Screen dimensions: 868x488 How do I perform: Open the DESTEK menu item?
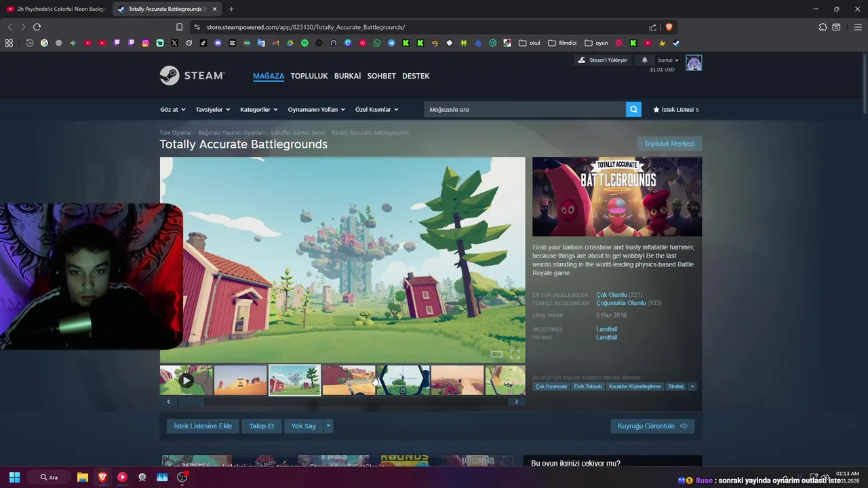point(416,76)
